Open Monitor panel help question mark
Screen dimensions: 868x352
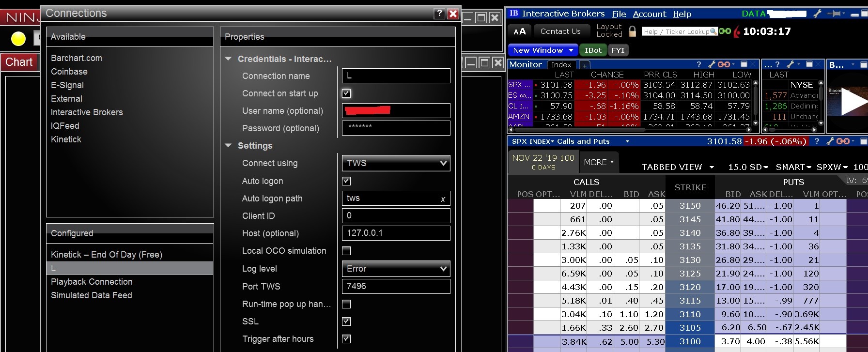point(698,64)
